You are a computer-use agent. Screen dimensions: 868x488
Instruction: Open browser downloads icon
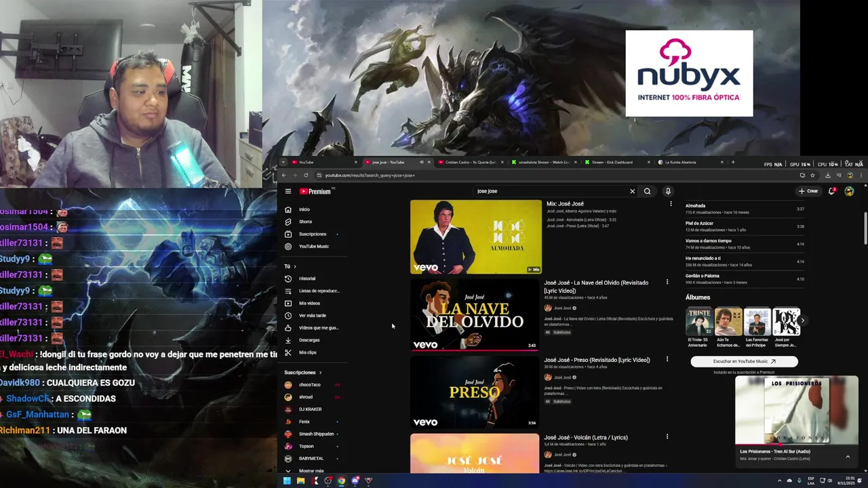tap(827, 175)
